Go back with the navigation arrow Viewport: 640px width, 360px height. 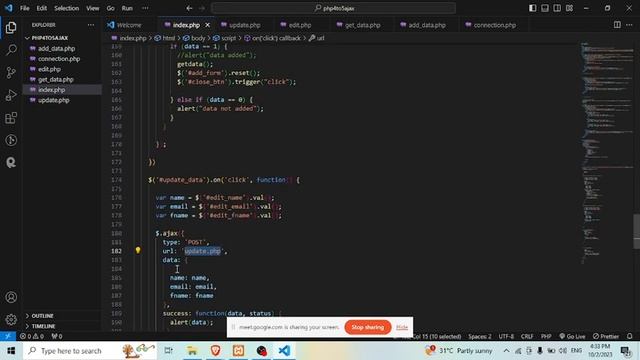tap(189, 8)
